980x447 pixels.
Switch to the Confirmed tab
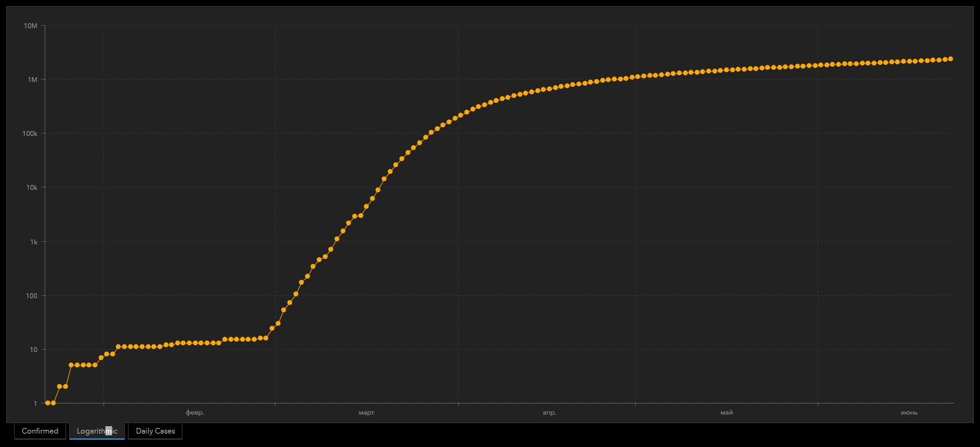(40, 431)
